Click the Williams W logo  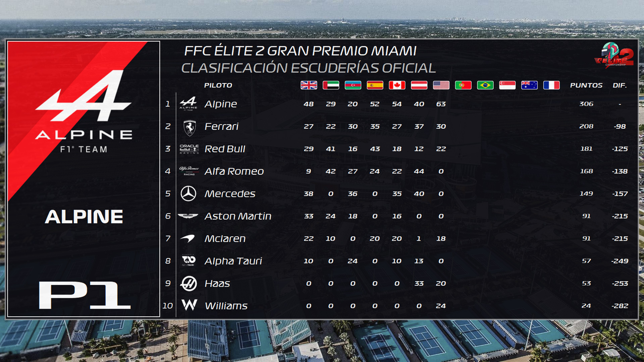point(189,305)
